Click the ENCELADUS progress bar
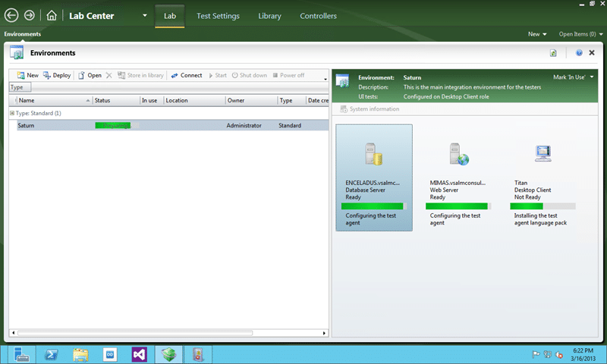The width and height of the screenshot is (607, 364). [x=374, y=206]
